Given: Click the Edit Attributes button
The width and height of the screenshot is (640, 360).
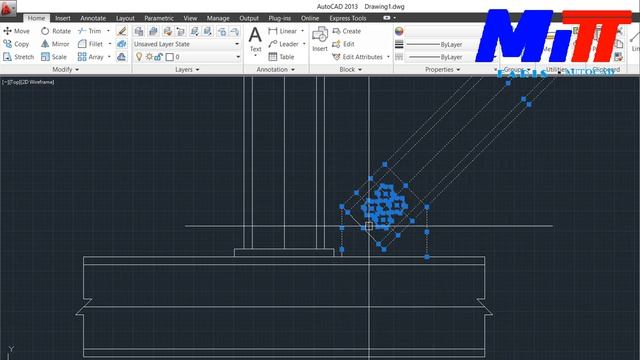Looking at the screenshot, I should click(x=358, y=57).
